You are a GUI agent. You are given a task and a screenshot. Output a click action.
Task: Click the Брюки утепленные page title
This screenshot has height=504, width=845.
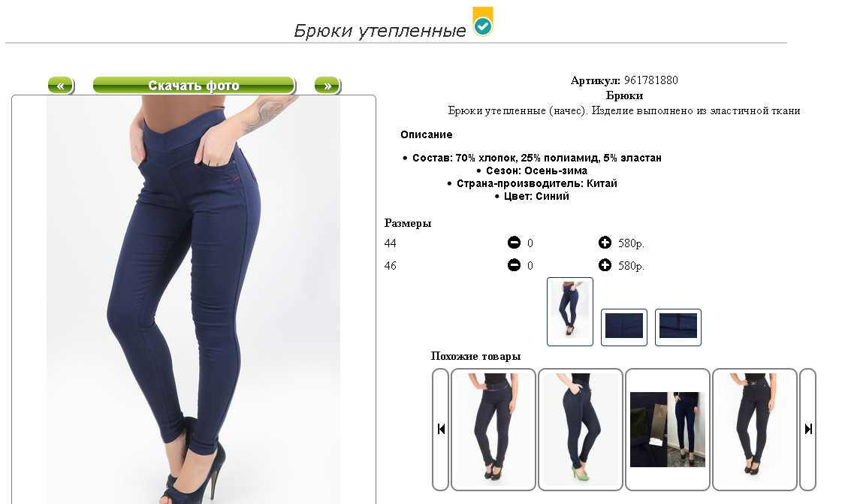pos(380,31)
